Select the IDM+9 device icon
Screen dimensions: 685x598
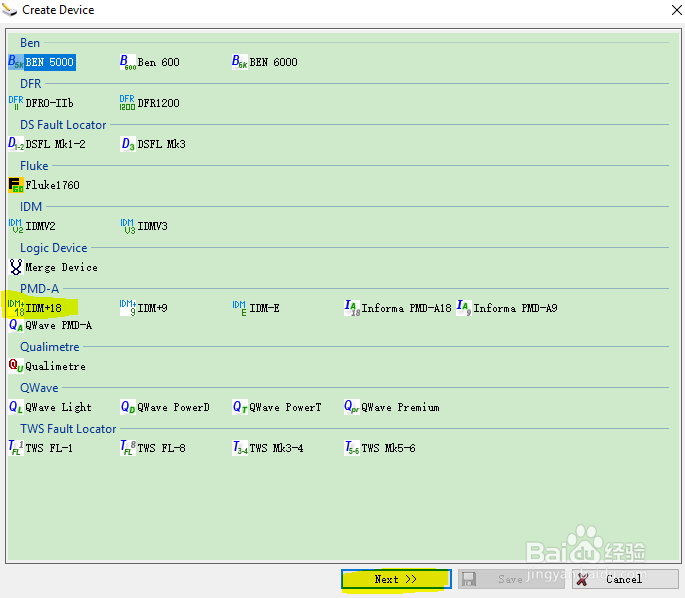pyautogui.click(x=128, y=308)
